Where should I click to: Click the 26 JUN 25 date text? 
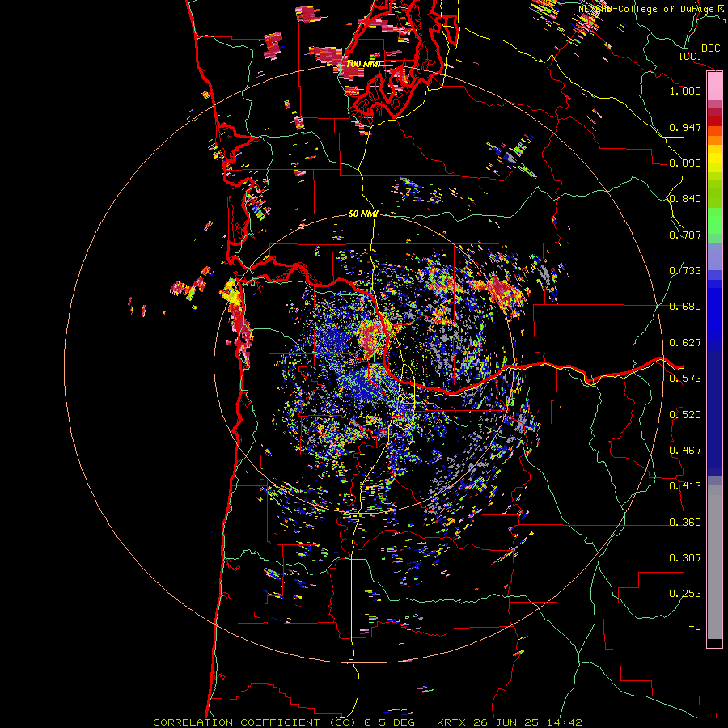point(506,722)
